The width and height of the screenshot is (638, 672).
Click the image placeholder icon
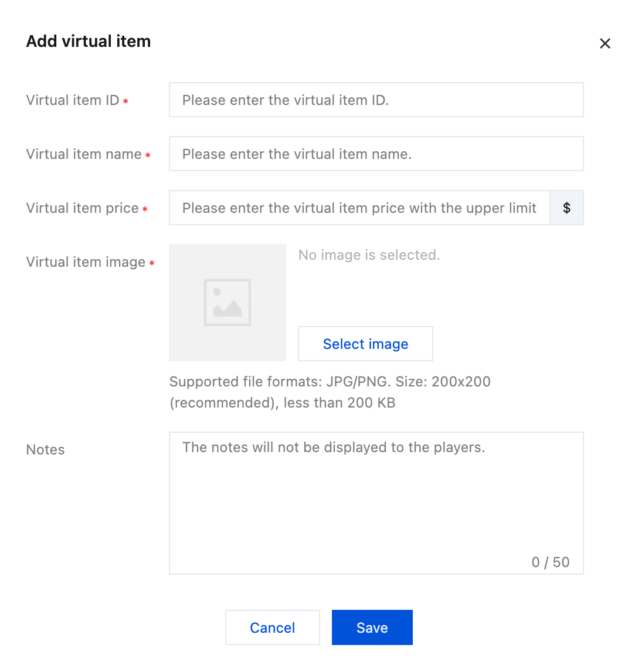tap(228, 303)
